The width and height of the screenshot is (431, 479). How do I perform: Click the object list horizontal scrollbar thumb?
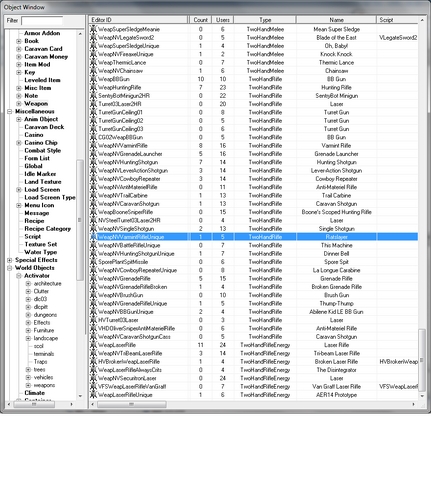[x=132, y=404]
